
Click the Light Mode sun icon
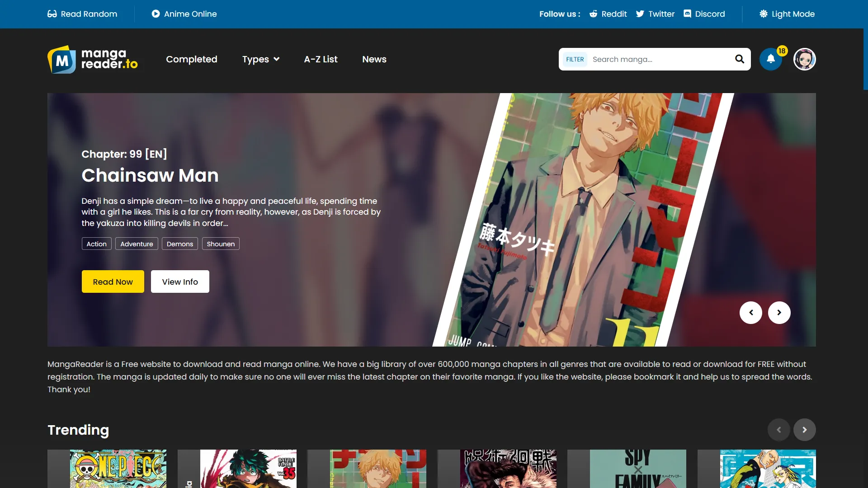coord(764,14)
